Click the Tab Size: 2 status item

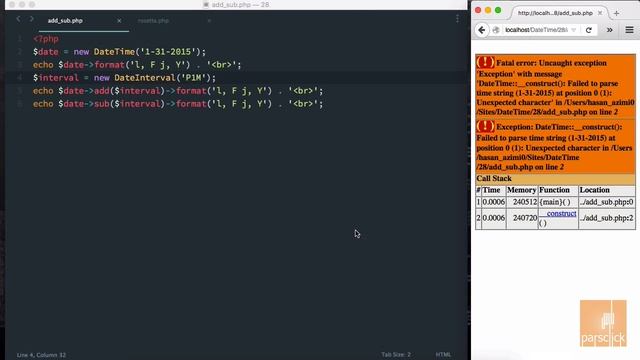pyautogui.click(x=396, y=354)
